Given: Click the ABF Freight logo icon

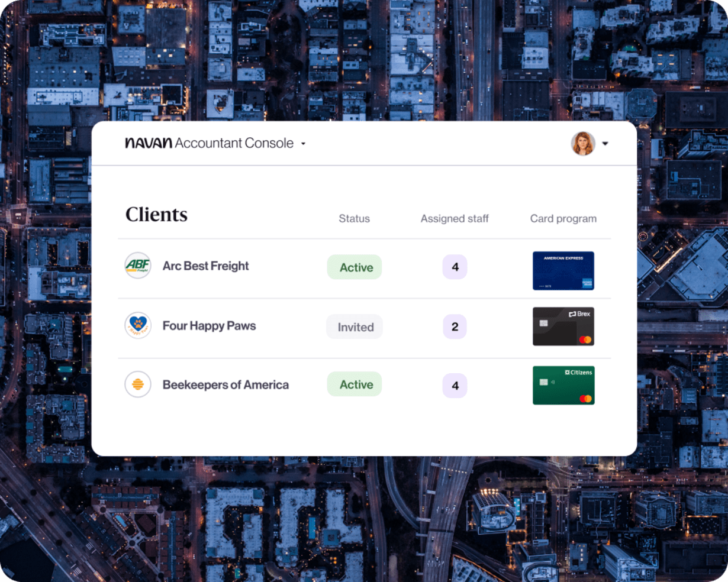Looking at the screenshot, I should pyautogui.click(x=138, y=266).
